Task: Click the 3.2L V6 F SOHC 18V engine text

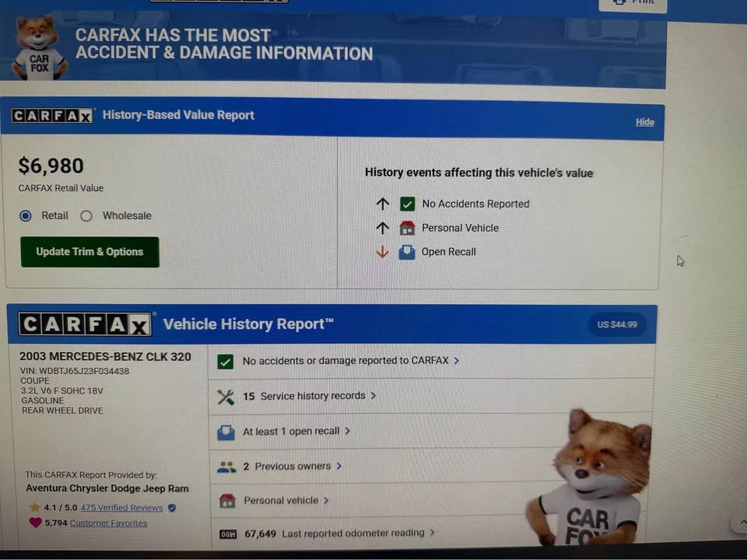Action: point(62,391)
